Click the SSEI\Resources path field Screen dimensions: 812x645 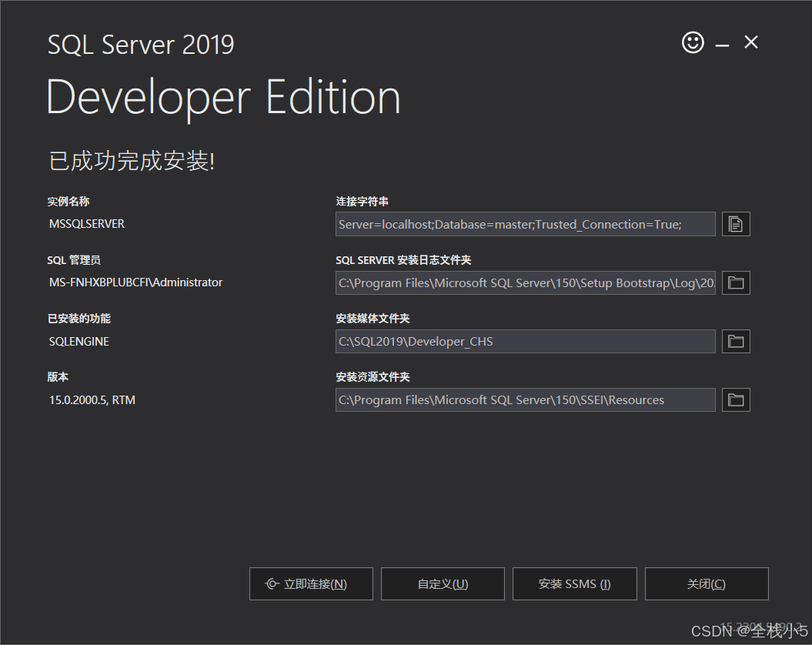pyautogui.click(x=526, y=400)
